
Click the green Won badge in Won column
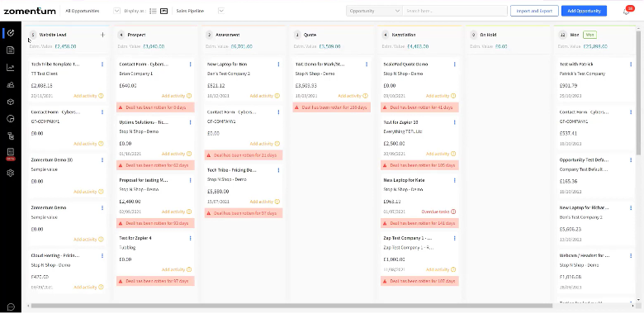pos(590,35)
